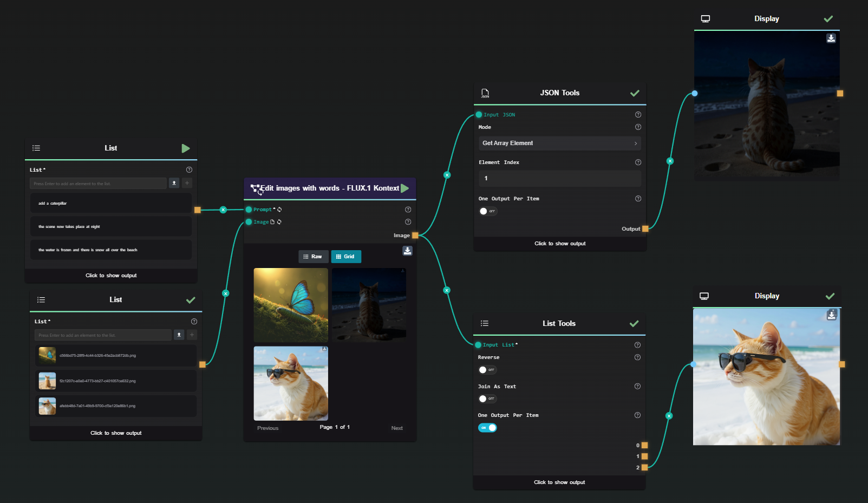Screen dimensions: 868x503
Task: Click upload button in top List node
Action: (174, 183)
